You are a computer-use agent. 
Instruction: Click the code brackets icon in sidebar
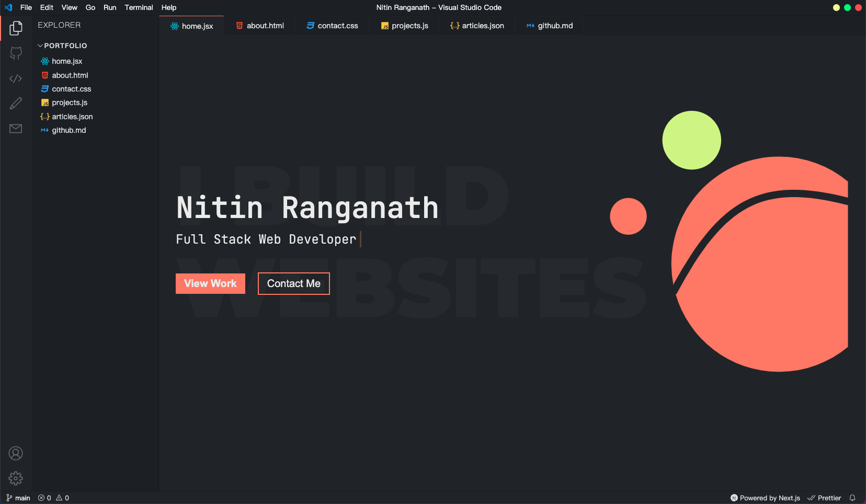pos(16,78)
